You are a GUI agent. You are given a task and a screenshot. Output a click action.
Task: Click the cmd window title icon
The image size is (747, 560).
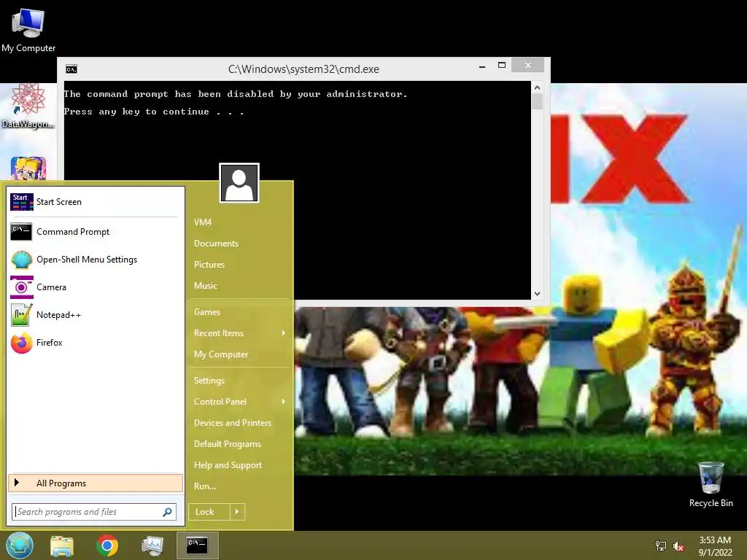pyautogui.click(x=71, y=69)
